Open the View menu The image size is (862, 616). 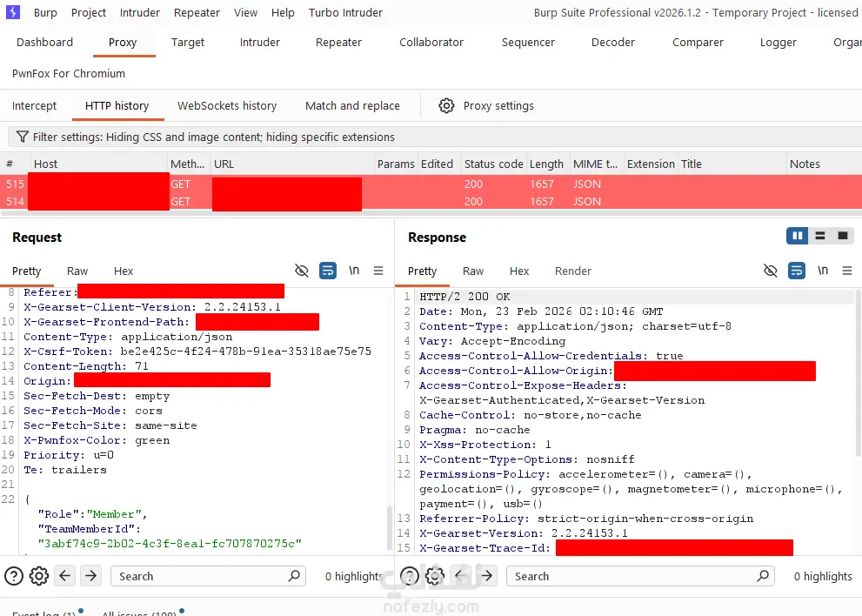point(245,12)
